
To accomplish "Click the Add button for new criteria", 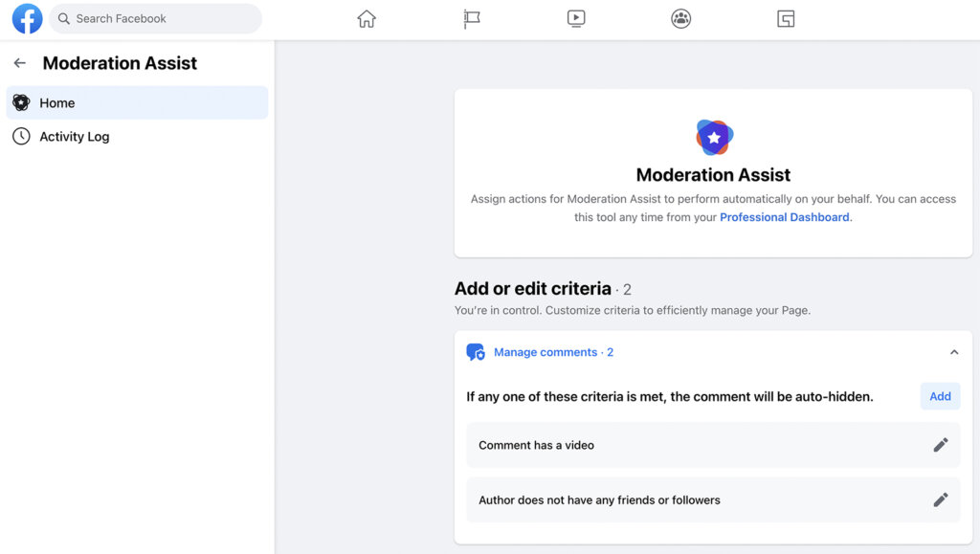I will (940, 395).
